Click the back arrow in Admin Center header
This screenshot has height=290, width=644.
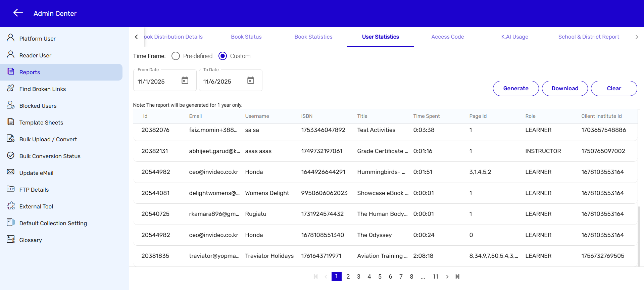pyautogui.click(x=18, y=13)
